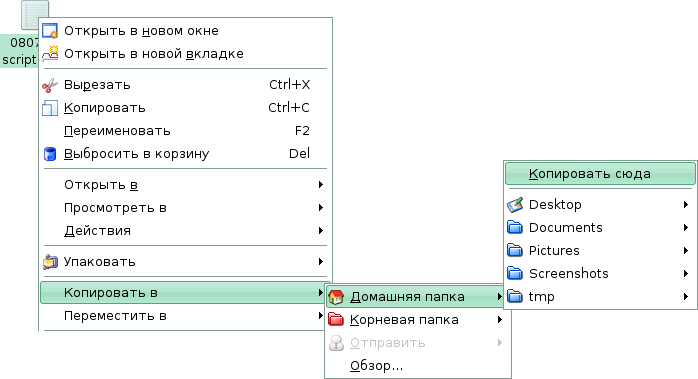Select Выбросить в корзину
Image resolution: width=698 pixels, height=379 pixels.
pyautogui.click(x=185, y=154)
